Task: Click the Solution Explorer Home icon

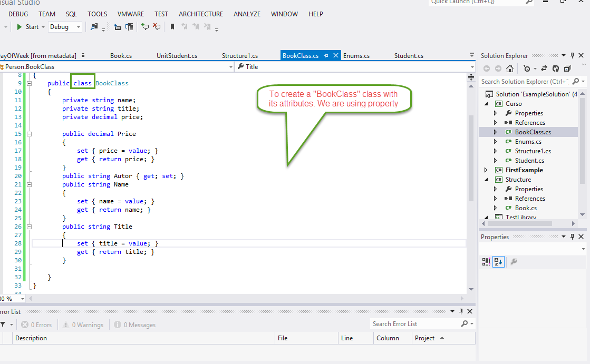Action: coord(510,68)
